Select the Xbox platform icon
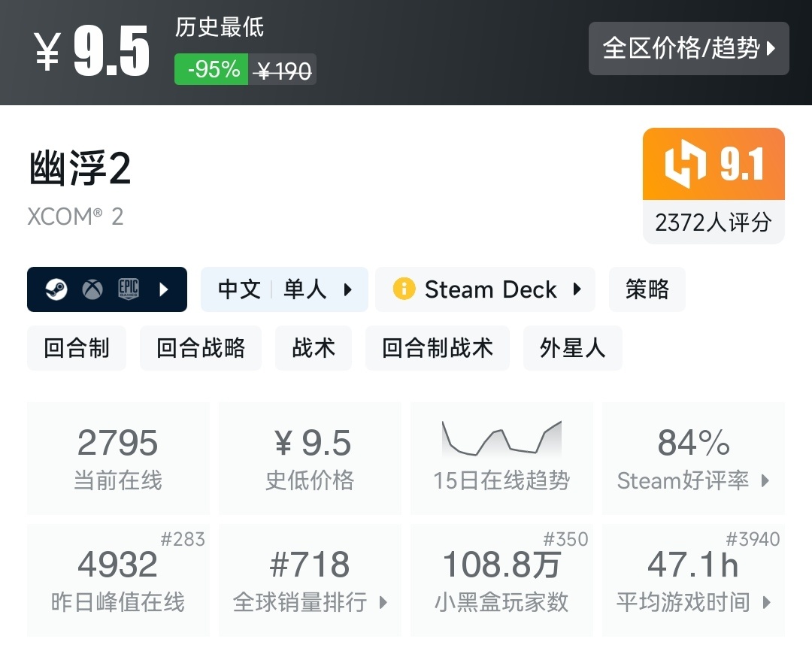This screenshot has width=812, height=645. point(94,289)
